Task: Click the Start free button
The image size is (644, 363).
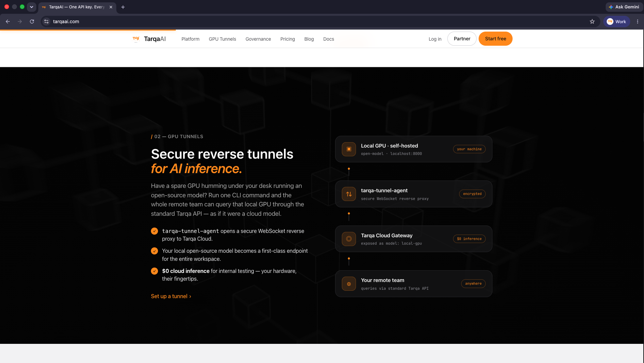Action: click(495, 39)
